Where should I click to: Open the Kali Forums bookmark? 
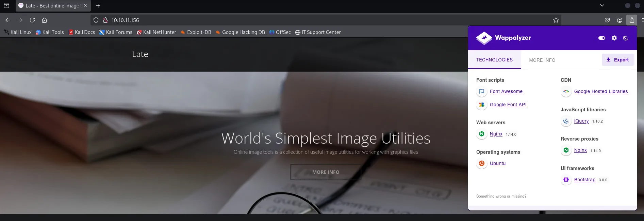point(116,32)
